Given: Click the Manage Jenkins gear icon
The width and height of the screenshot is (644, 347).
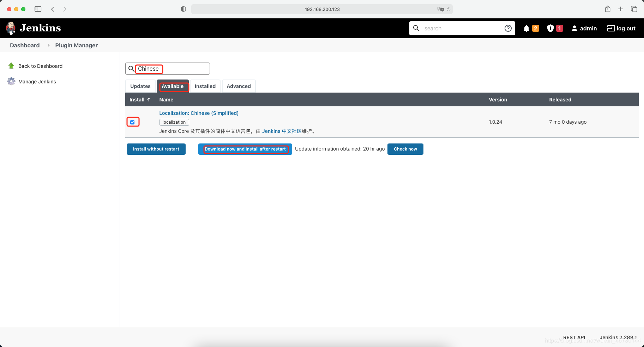Looking at the screenshot, I should [11, 81].
